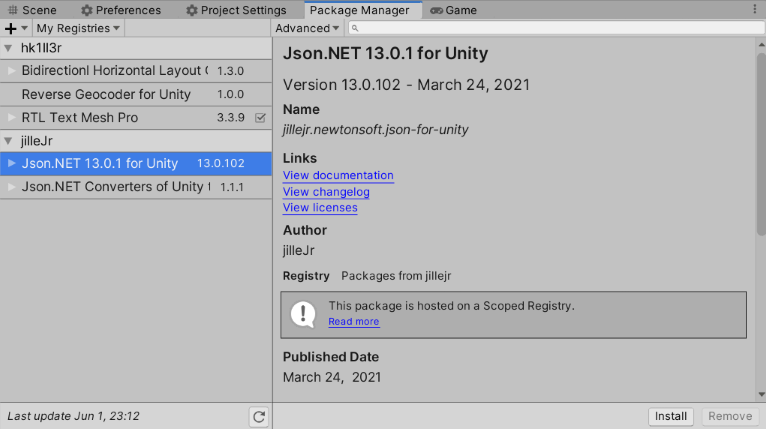Switch to the Scene tab
This screenshot has height=429, width=766.
[x=32, y=10]
